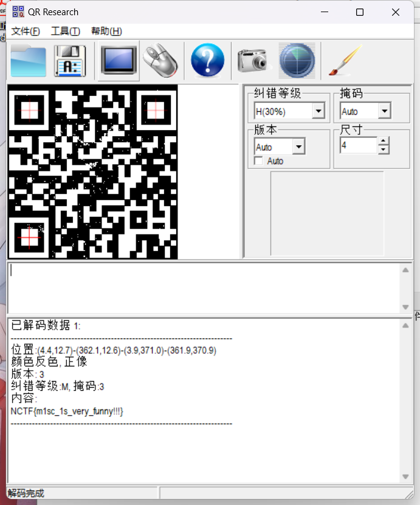
Task: Select the paintbrush tool icon
Action: point(345,61)
